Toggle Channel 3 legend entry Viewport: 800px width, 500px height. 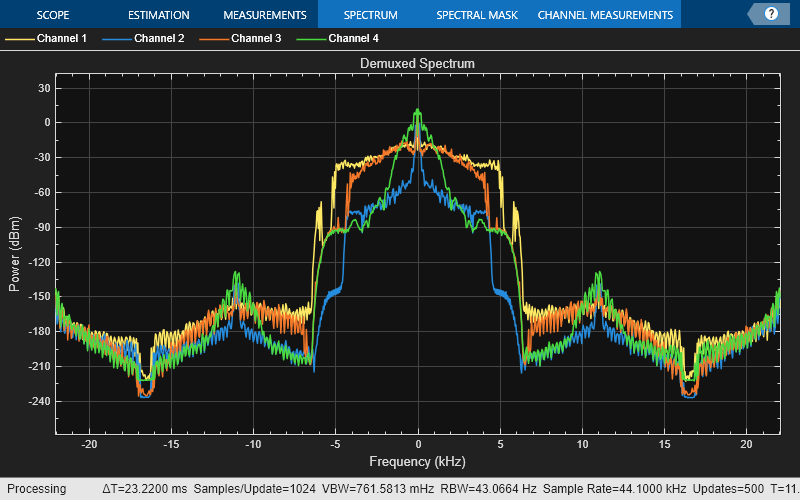pos(240,38)
